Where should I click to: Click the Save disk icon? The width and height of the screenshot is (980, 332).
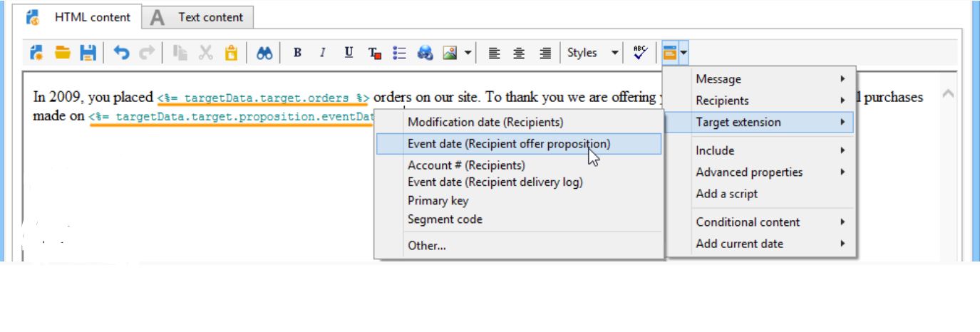click(87, 52)
